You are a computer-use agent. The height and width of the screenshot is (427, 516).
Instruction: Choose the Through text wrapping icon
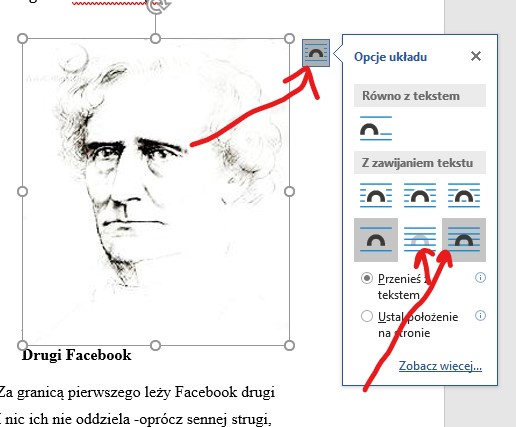(x=464, y=195)
